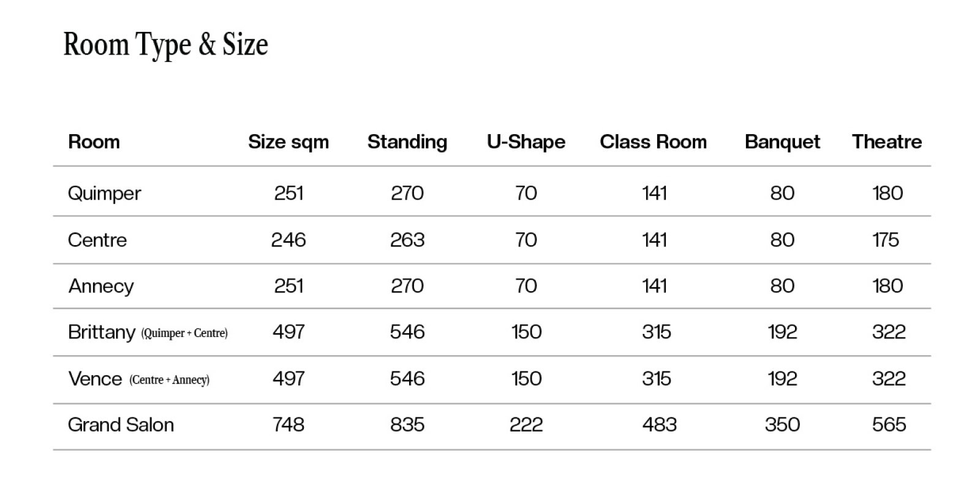
Task: Select the Annecy row label
Action: 101,286
